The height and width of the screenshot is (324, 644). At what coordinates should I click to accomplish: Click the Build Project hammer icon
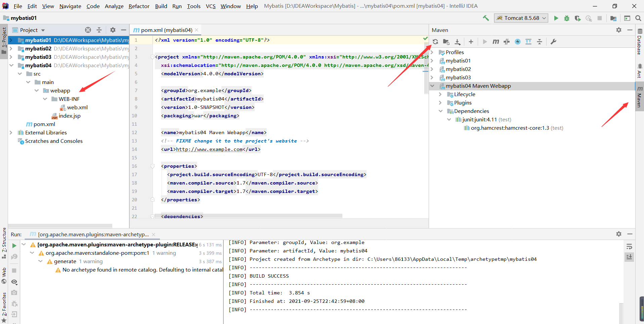pos(486,18)
